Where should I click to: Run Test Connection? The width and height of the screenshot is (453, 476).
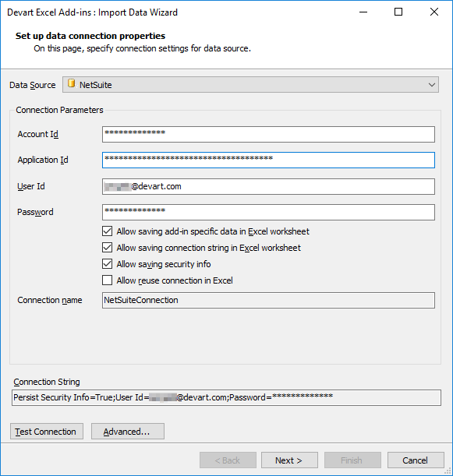pyautogui.click(x=47, y=432)
